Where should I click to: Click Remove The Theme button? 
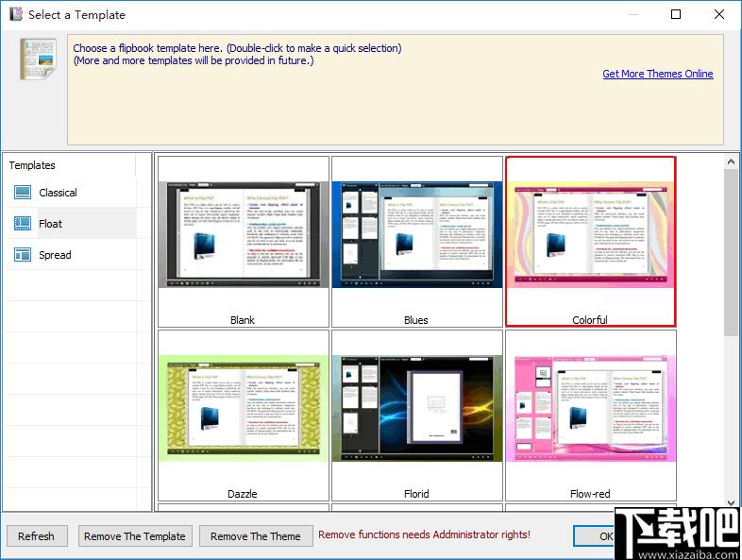pyautogui.click(x=256, y=536)
